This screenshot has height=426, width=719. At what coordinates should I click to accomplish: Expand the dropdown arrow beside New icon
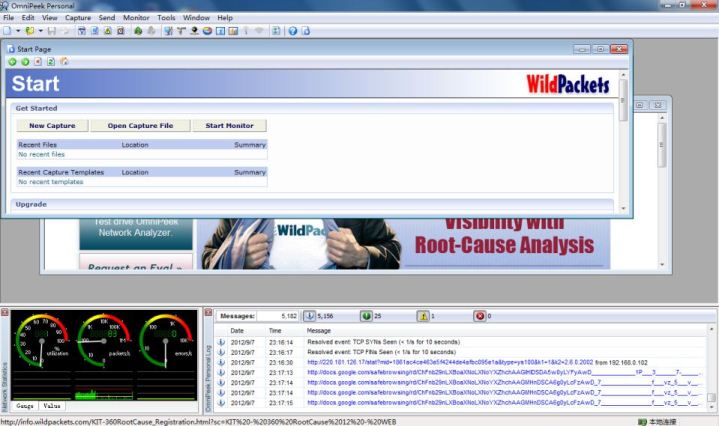point(16,31)
